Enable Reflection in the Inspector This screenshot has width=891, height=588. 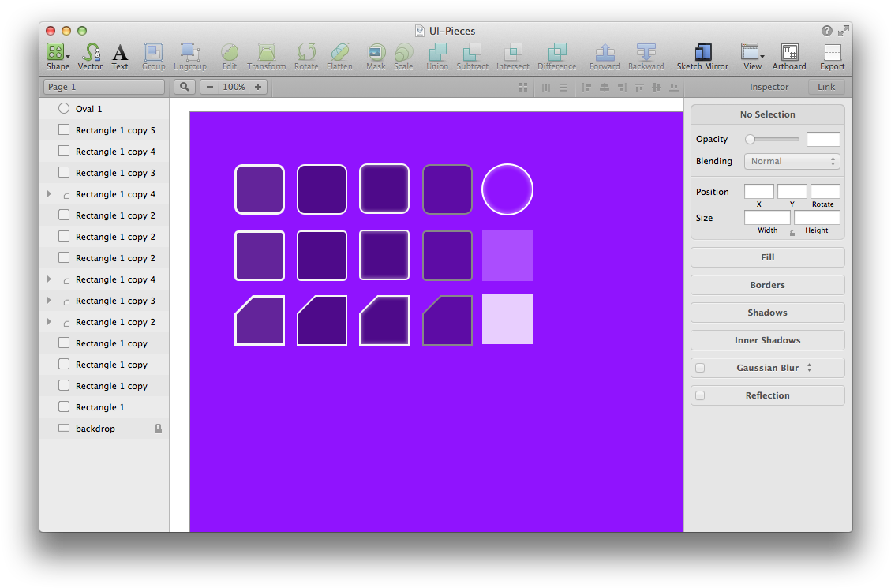pyautogui.click(x=700, y=395)
